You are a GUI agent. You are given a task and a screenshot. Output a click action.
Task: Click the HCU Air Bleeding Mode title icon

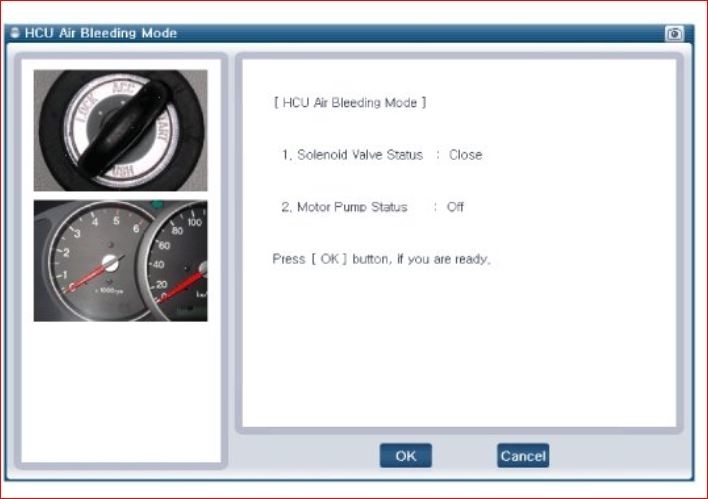[x=15, y=33]
